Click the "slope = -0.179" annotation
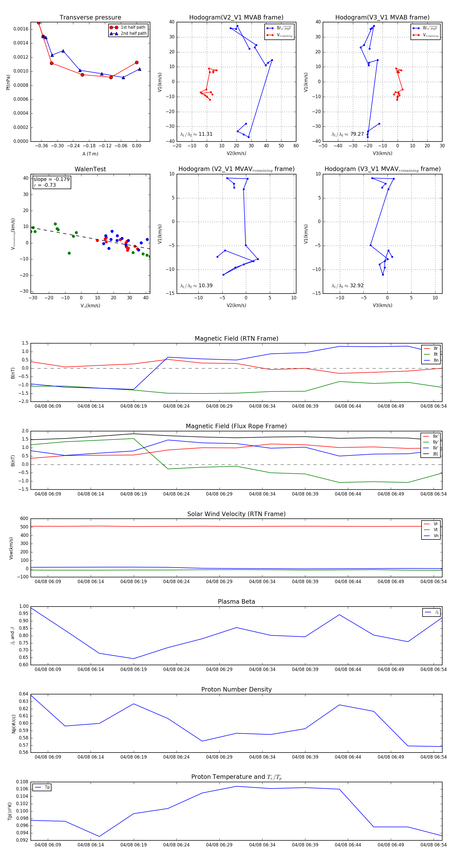 pyautogui.click(x=52, y=179)
